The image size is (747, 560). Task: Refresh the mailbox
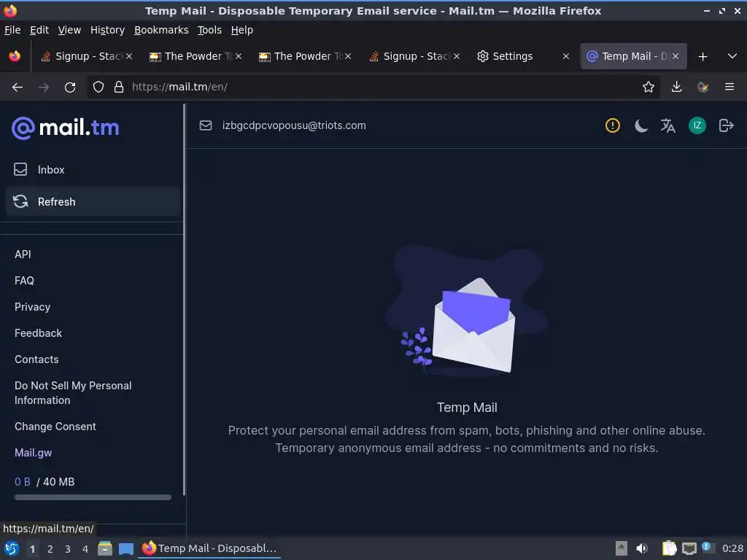tap(93, 201)
